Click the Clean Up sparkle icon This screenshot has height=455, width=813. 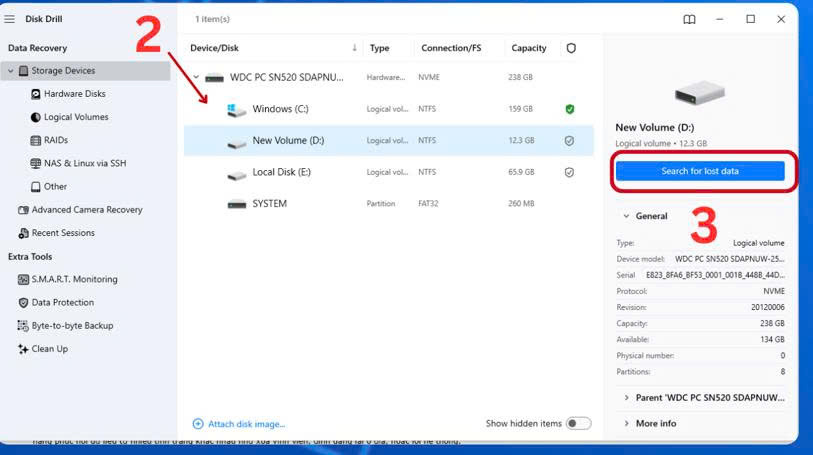click(x=23, y=349)
